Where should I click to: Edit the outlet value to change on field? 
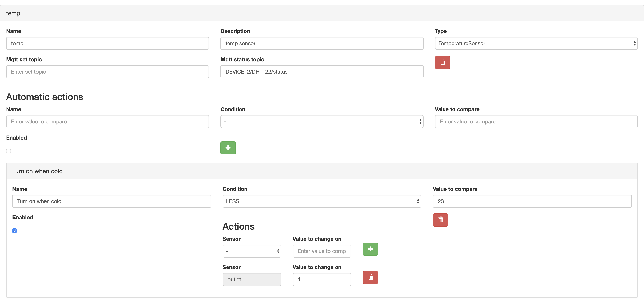pos(321,279)
